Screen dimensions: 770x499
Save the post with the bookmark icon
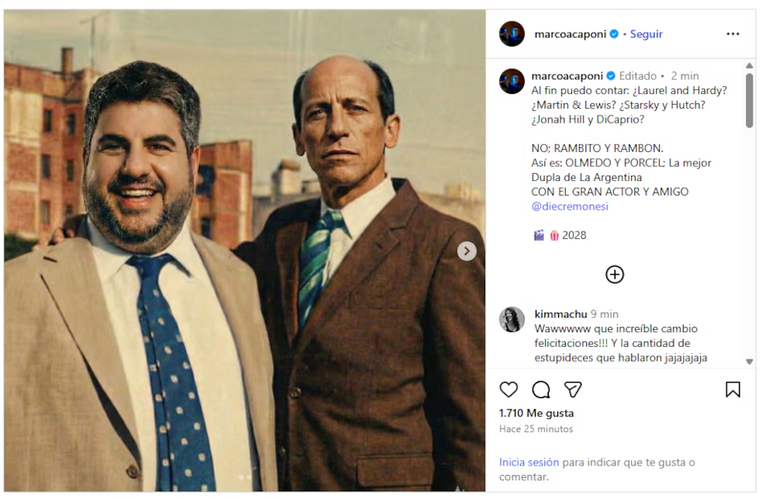[x=733, y=389]
